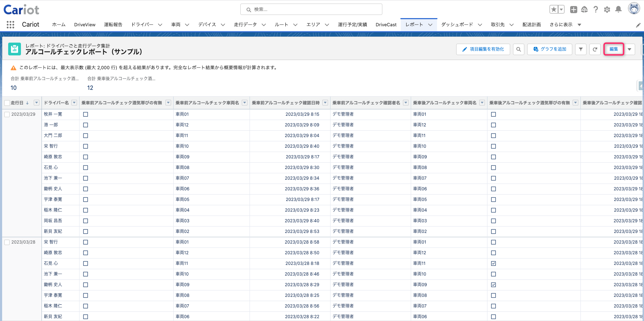Open the global actions plus icon
This screenshot has height=321, width=644.
point(573,10)
